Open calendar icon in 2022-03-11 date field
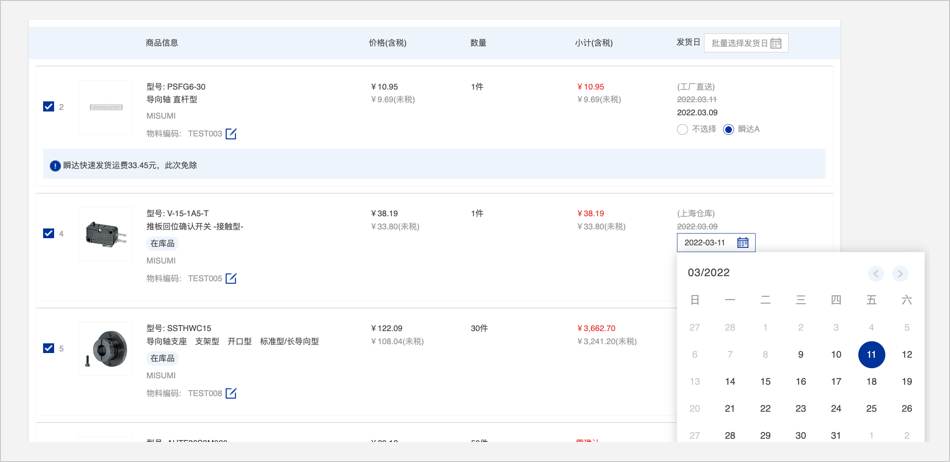This screenshot has height=462, width=950. (x=743, y=243)
